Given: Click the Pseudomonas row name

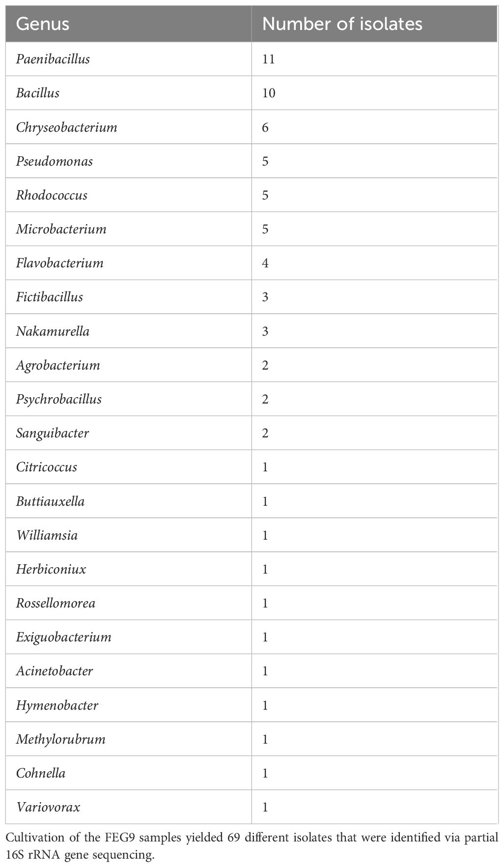Looking at the screenshot, I should [55, 161].
